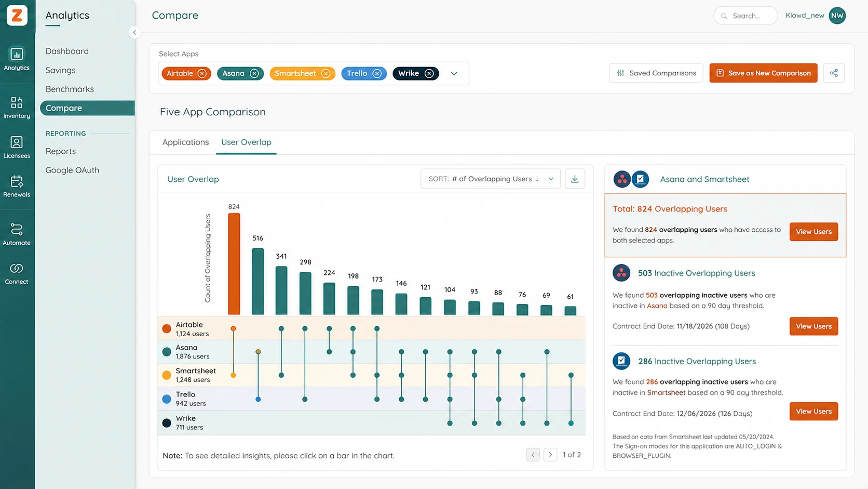Go to previous chart page
Image resolution: width=868 pixels, height=489 pixels.
click(533, 455)
